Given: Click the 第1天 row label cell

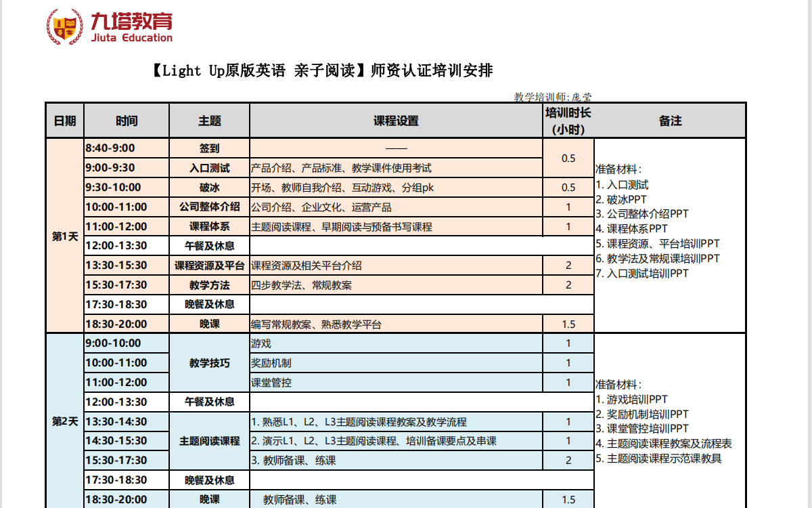Looking at the screenshot, I should (65, 236).
